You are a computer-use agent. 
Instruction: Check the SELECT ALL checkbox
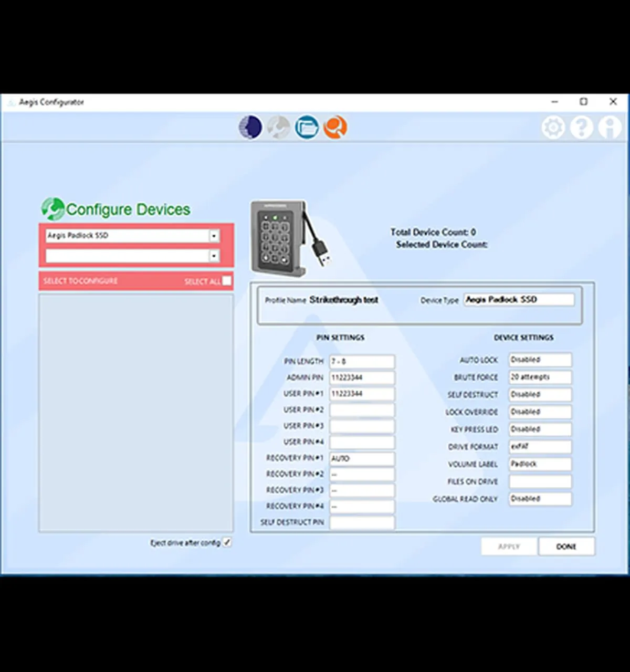[x=227, y=281]
